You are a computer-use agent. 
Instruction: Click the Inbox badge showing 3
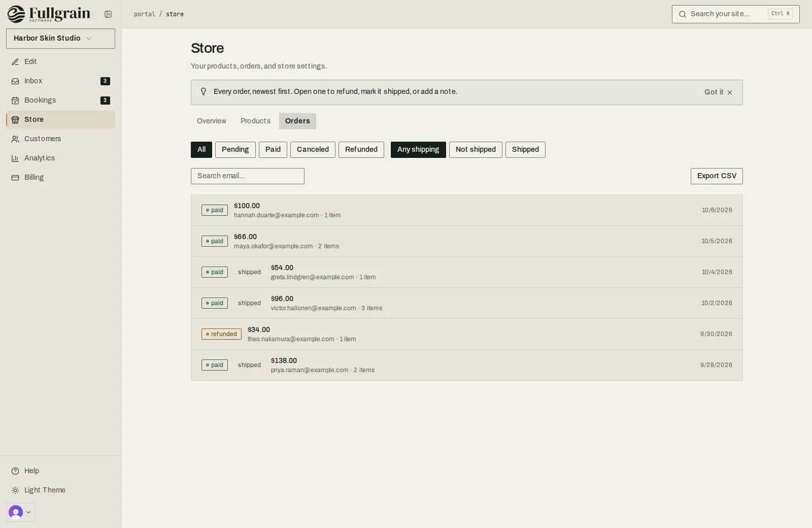pyautogui.click(x=105, y=81)
